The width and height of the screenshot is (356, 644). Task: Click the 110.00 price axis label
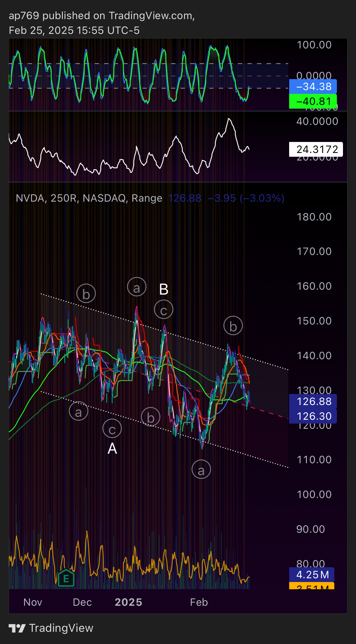(x=314, y=460)
